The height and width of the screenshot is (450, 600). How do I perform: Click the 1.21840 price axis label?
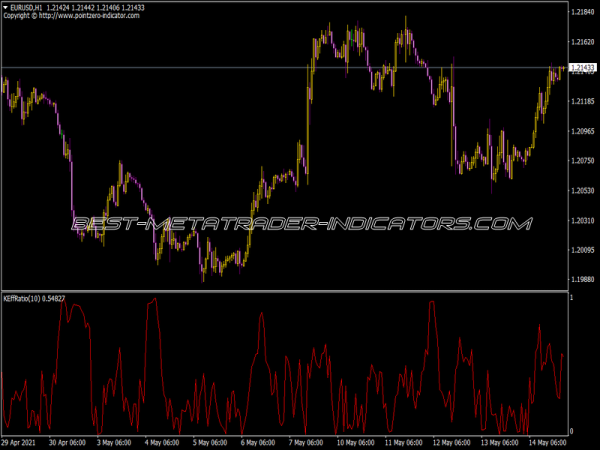[582, 12]
